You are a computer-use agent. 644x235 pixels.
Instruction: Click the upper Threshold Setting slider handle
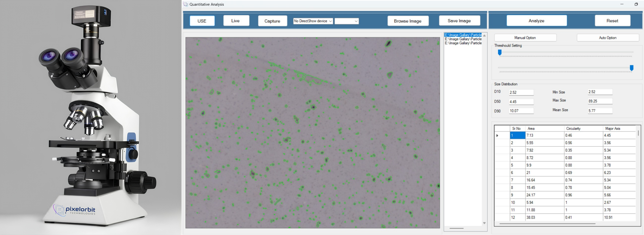tap(499, 53)
